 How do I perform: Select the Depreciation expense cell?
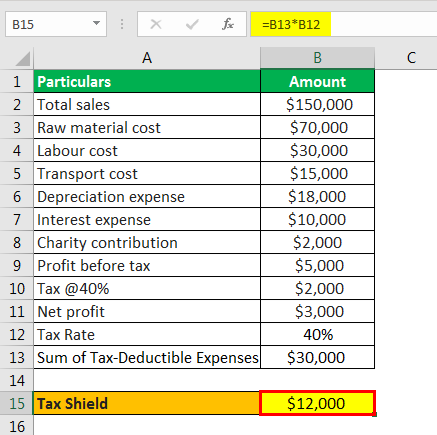pos(147,197)
